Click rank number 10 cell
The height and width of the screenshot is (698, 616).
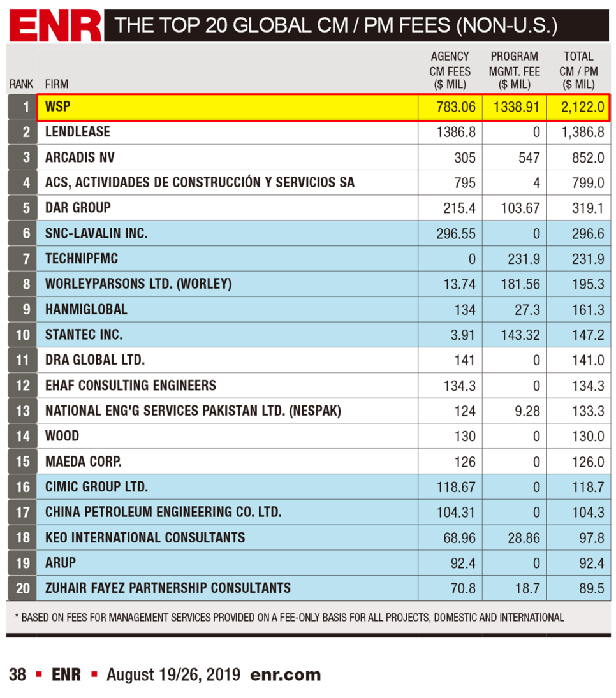pyautogui.click(x=22, y=335)
